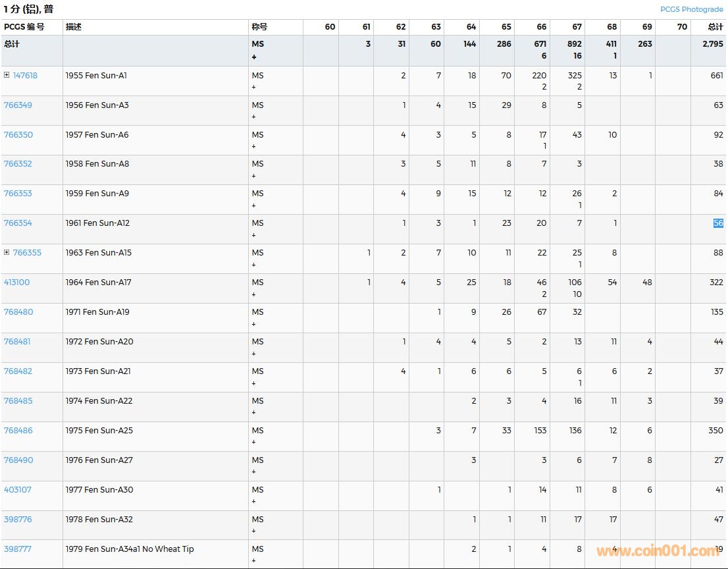Open the 766352 entry for 1958 Fen
The width and height of the screenshot is (728, 569).
coord(18,163)
